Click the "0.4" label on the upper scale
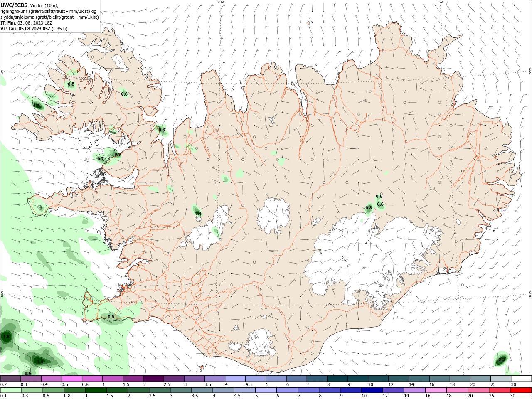This screenshot has height=399, width=532. click(x=44, y=384)
